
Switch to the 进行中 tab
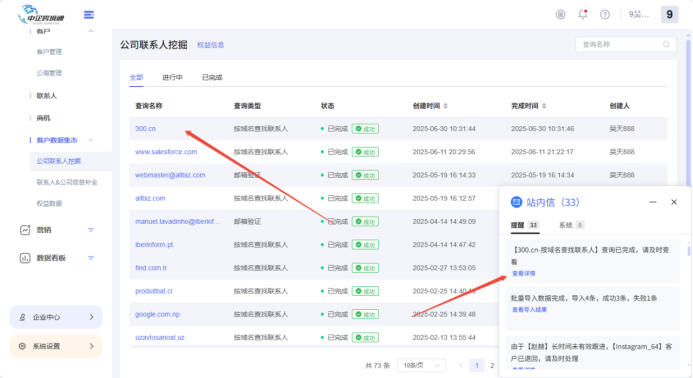pos(172,77)
